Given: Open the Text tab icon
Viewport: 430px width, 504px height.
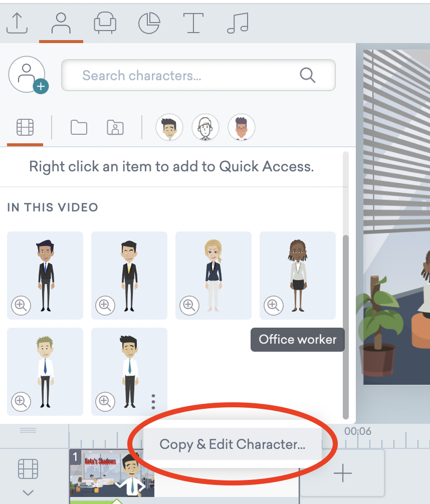Looking at the screenshot, I should (193, 23).
